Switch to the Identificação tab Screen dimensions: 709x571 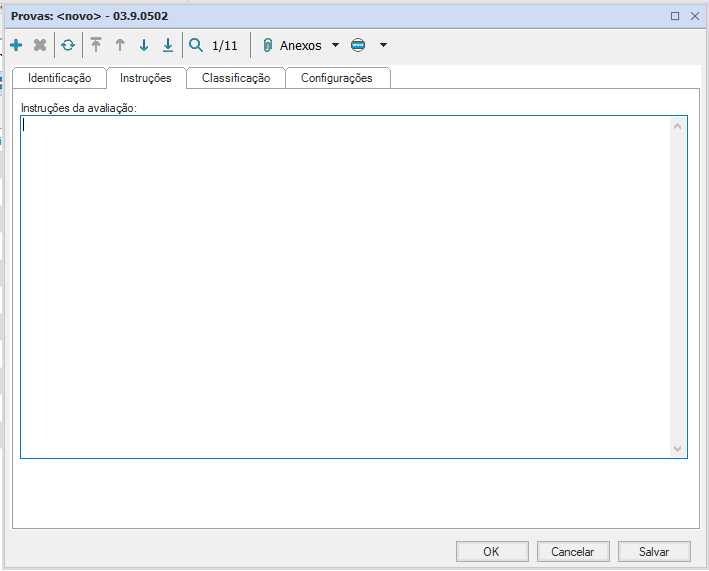click(59, 78)
